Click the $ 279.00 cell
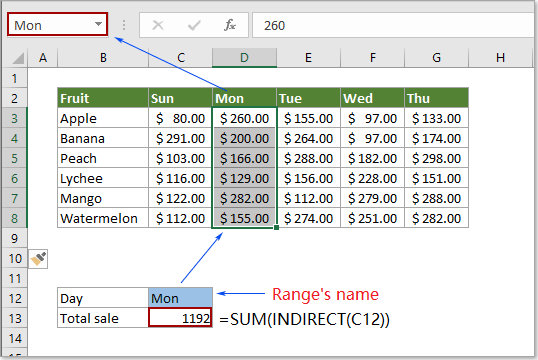Image resolution: width=538 pixels, height=360 pixels. 373,198
